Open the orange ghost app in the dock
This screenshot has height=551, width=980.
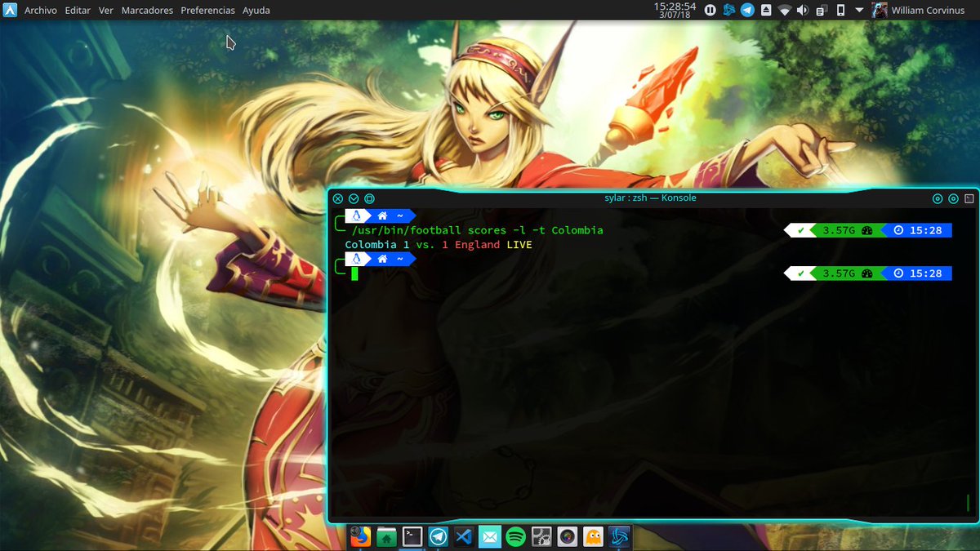click(593, 536)
